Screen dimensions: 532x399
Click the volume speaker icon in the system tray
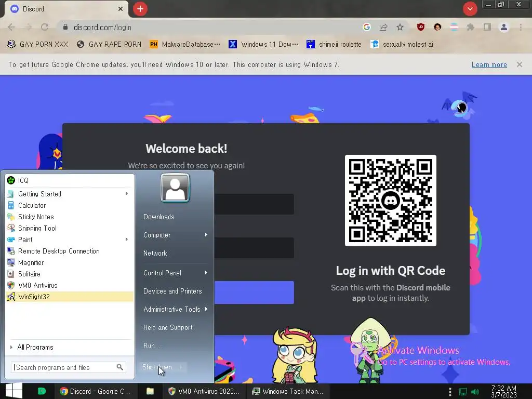pos(475,392)
